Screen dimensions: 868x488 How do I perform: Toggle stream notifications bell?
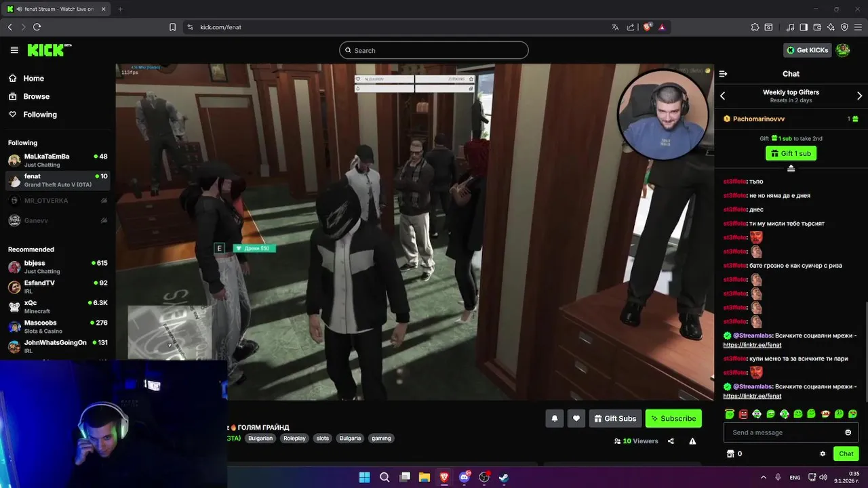point(554,419)
